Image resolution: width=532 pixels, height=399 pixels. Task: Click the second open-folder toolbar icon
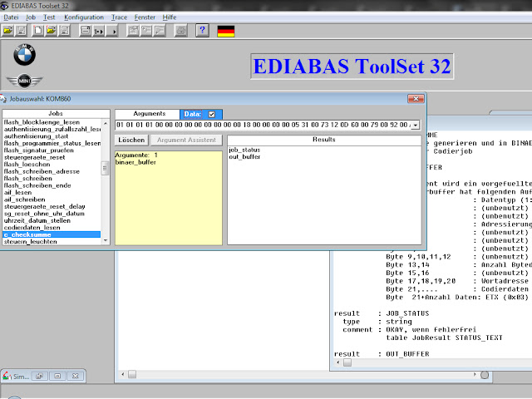point(51,31)
